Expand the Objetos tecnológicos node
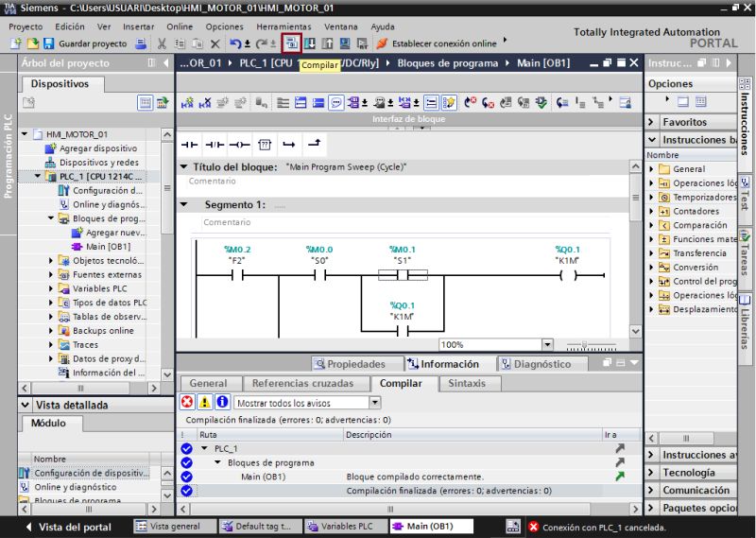756x538 pixels. pos(51,261)
